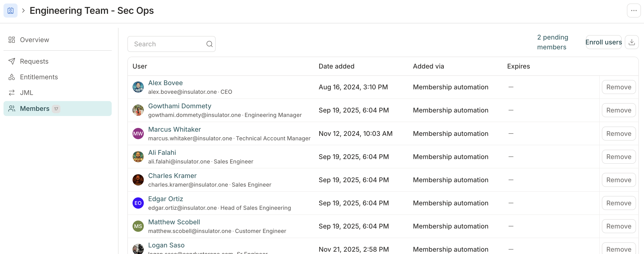Image resolution: width=644 pixels, height=254 pixels.
Task: Open the JML section
Action: 58,93
